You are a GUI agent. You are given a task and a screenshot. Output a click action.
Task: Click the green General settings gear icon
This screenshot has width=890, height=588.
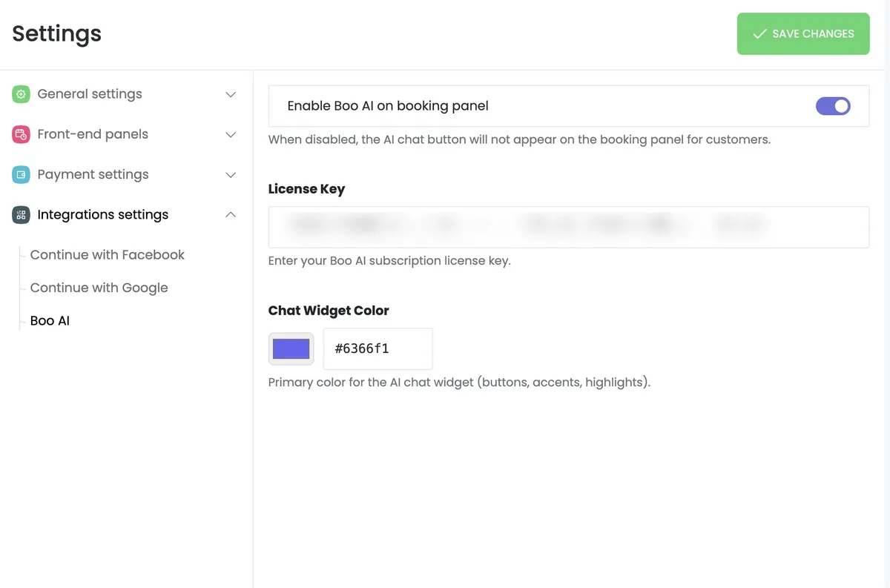(x=21, y=94)
